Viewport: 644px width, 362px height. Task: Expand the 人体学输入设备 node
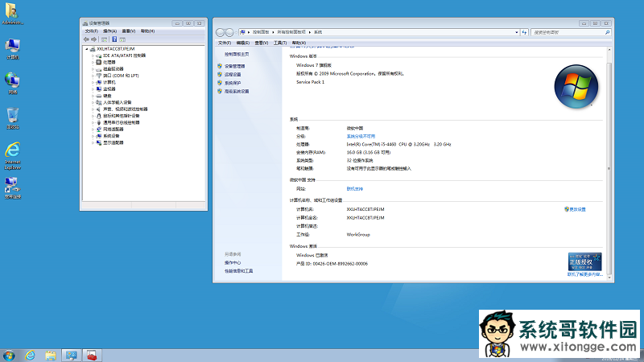(93, 102)
